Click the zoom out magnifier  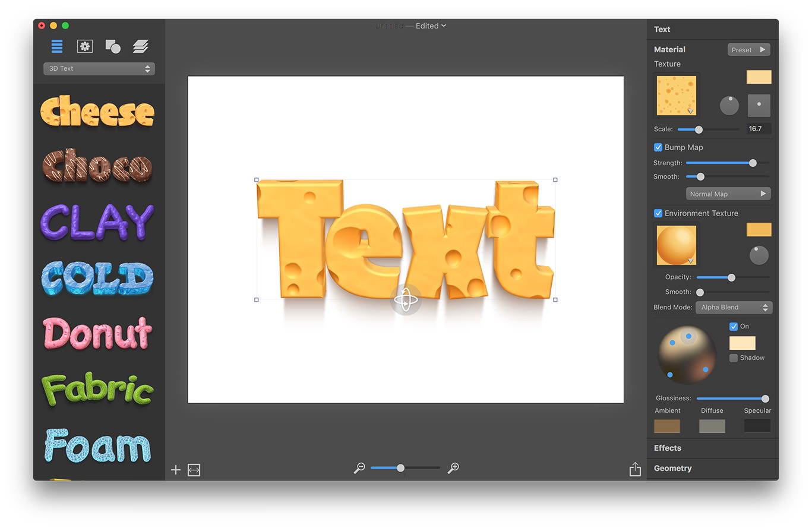pyautogui.click(x=359, y=468)
